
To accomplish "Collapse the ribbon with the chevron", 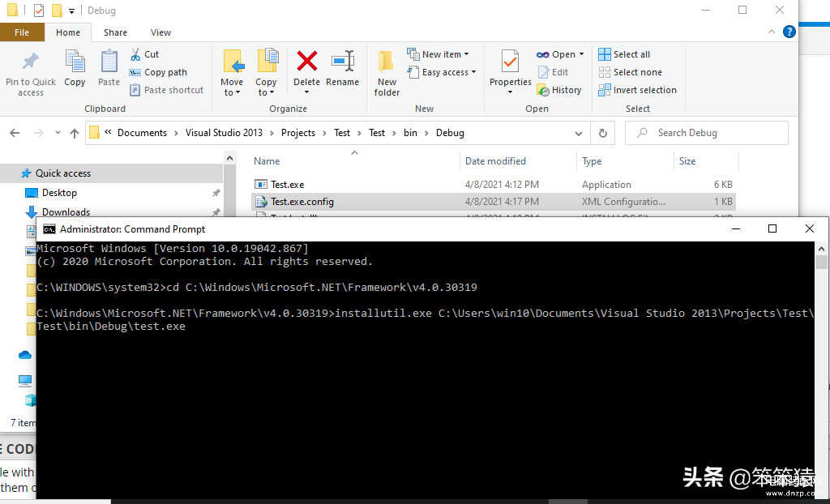I will coord(772,32).
